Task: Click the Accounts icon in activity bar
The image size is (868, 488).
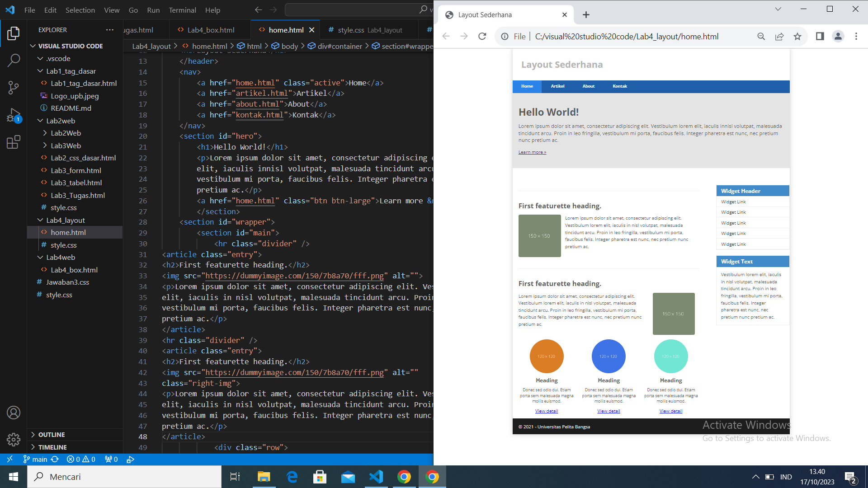Action: click(13, 412)
